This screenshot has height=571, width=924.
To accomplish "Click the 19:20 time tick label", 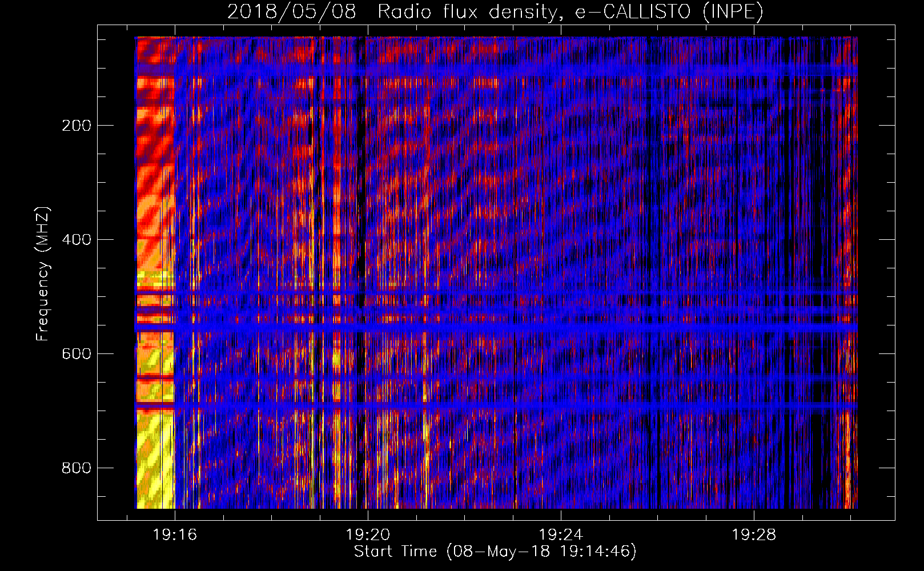I will click(x=368, y=535).
